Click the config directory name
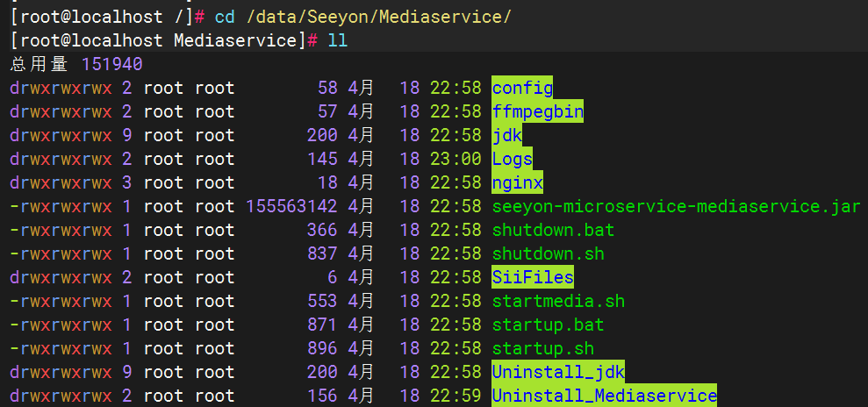 coord(522,88)
